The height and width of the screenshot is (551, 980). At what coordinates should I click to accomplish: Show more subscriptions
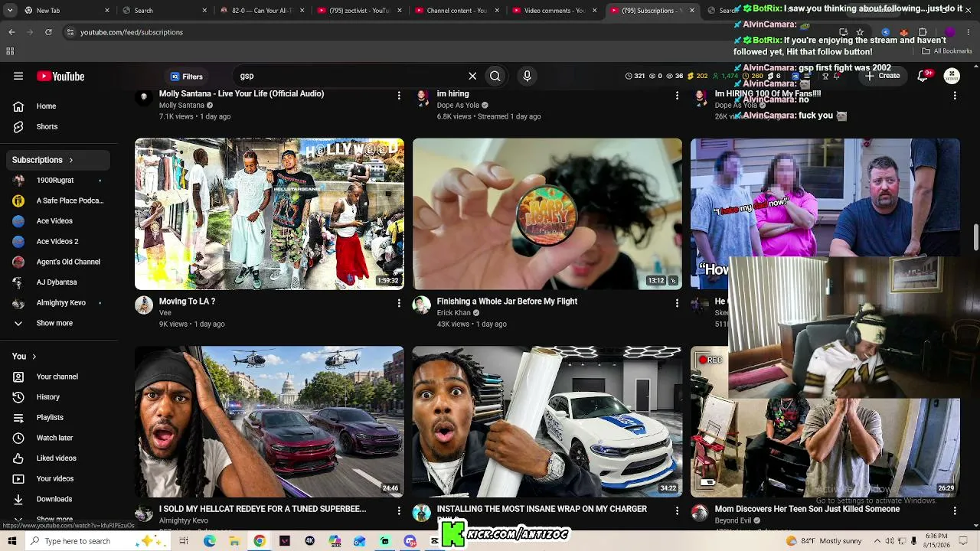(x=58, y=323)
